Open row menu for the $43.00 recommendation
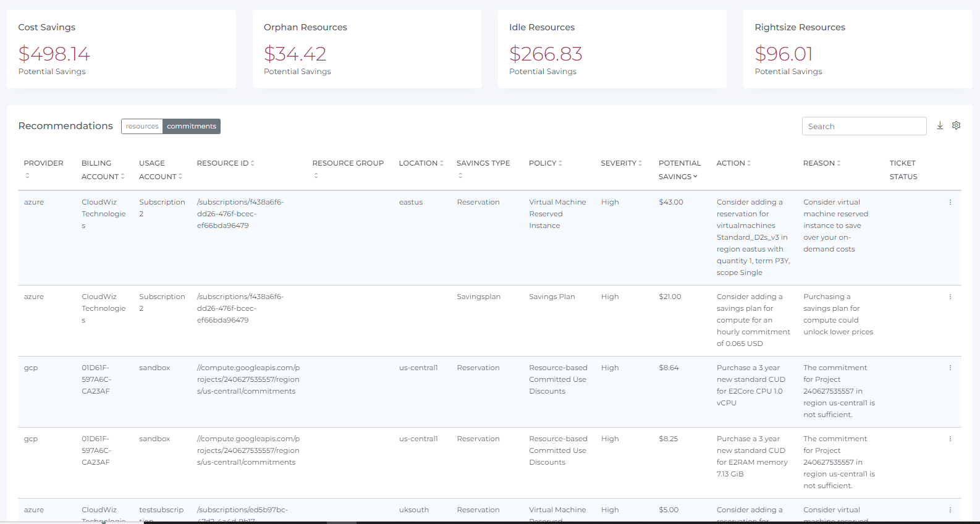The image size is (980, 524). [x=950, y=202]
